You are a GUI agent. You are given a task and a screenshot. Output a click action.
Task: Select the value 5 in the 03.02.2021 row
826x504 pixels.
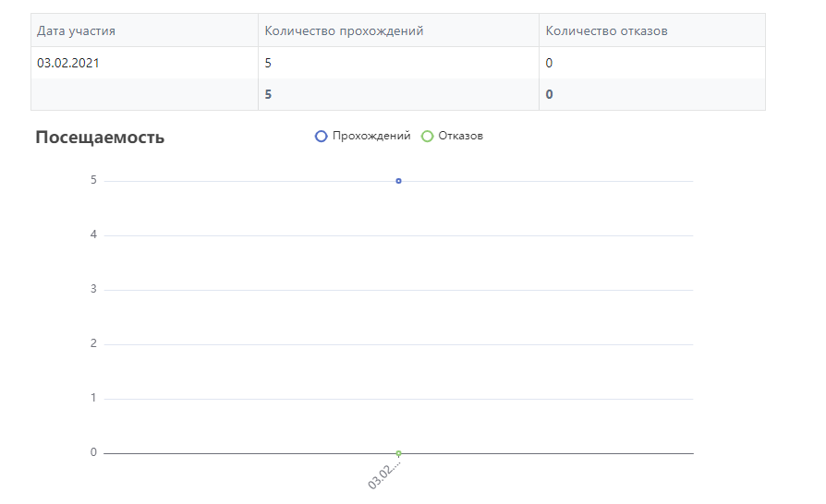pos(269,63)
